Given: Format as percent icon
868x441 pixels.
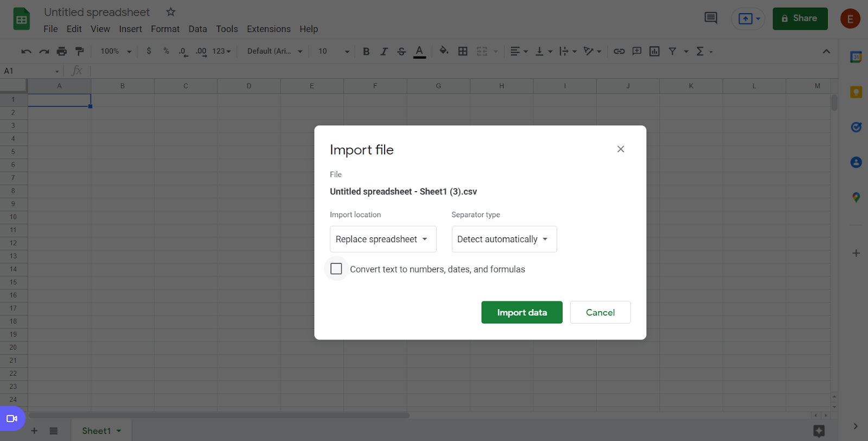Looking at the screenshot, I should (x=166, y=51).
